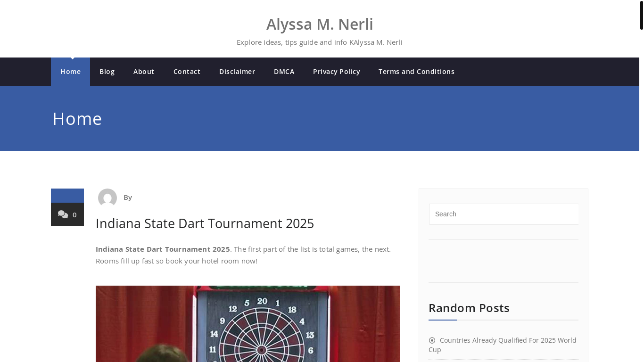Click the comment count 0
The width and height of the screenshot is (644, 362).
coord(74,215)
